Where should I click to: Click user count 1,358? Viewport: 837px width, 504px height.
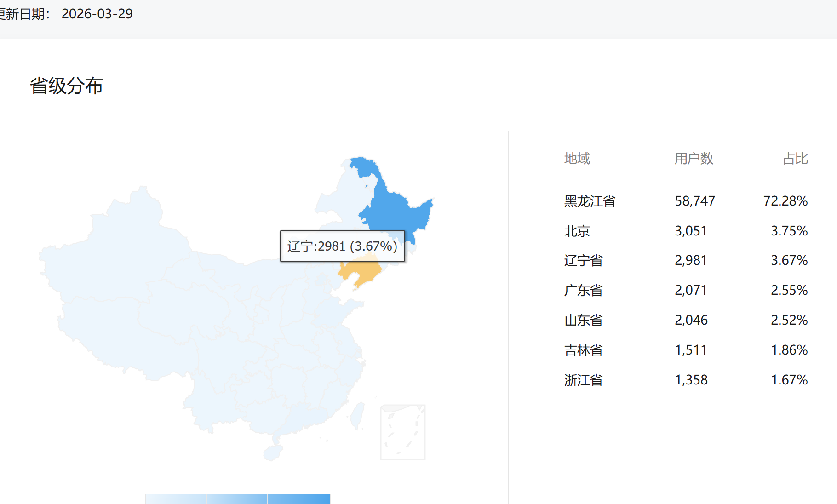coord(691,380)
